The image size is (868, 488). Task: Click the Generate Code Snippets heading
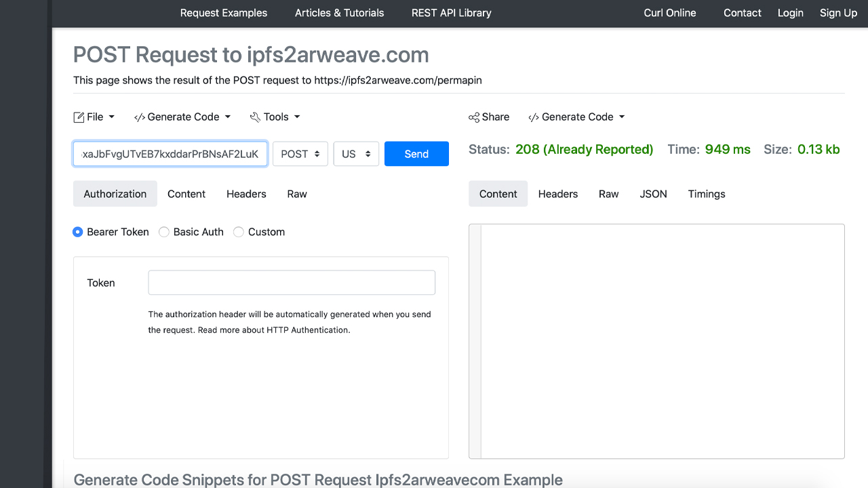pyautogui.click(x=318, y=480)
